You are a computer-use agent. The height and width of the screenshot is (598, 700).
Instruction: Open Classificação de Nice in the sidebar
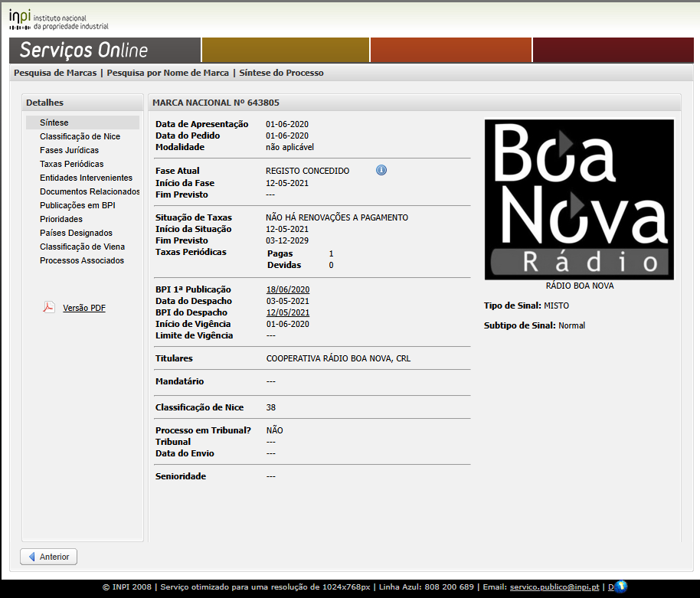tap(80, 136)
